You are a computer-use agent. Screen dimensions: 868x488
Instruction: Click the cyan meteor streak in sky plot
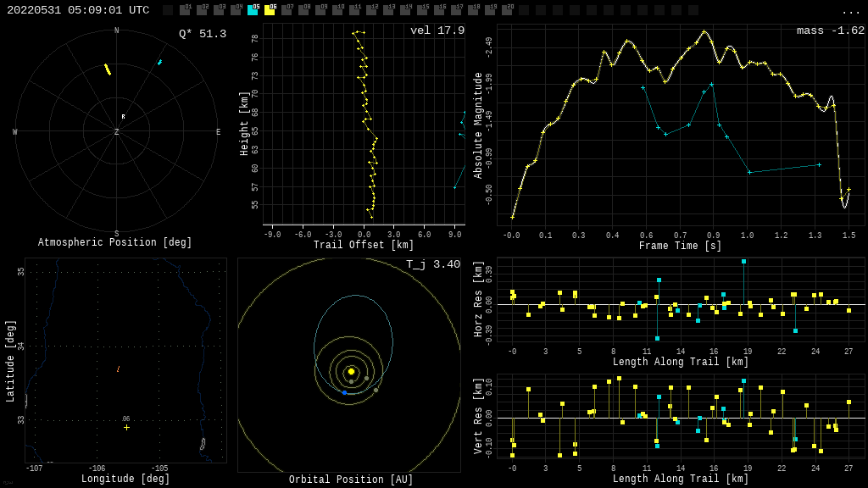[159, 62]
